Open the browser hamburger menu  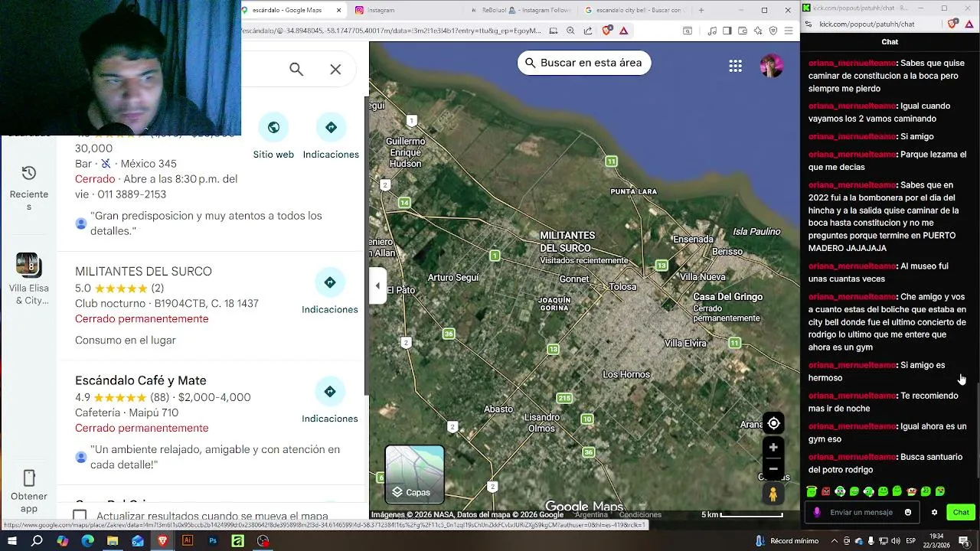pos(789,31)
